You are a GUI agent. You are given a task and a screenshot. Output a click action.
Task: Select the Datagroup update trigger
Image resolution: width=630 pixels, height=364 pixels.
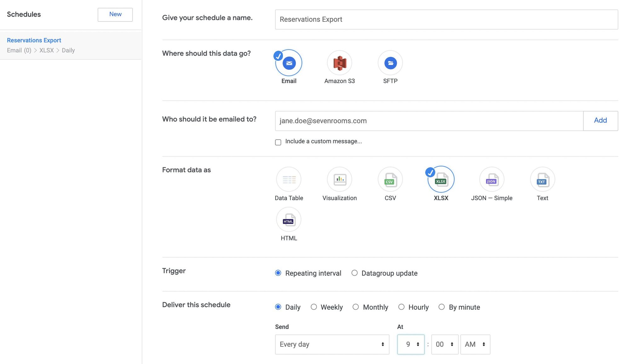(x=354, y=273)
